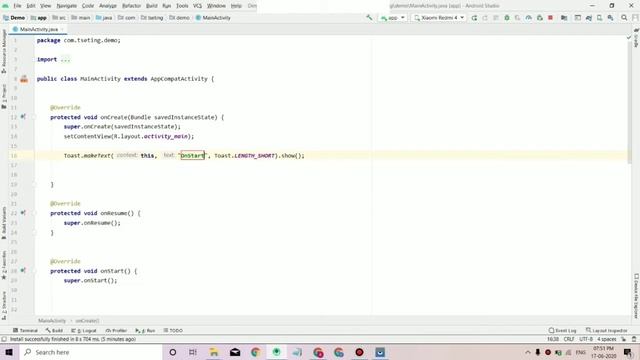The height and width of the screenshot is (360, 640).
Task: Open the Layout Inspector panel
Action: click(607, 330)
